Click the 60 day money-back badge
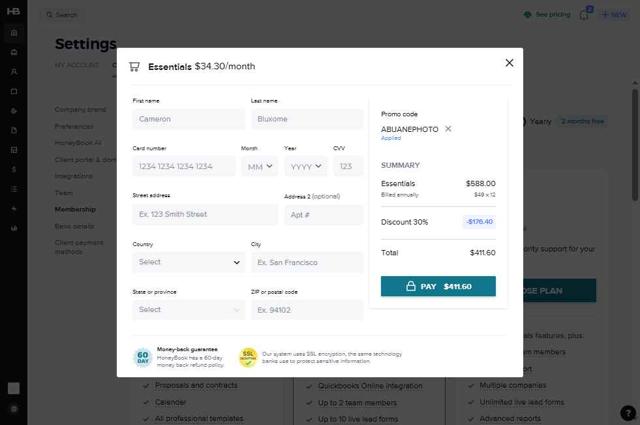Screen dimensions: 640x425 click(143, 357)
